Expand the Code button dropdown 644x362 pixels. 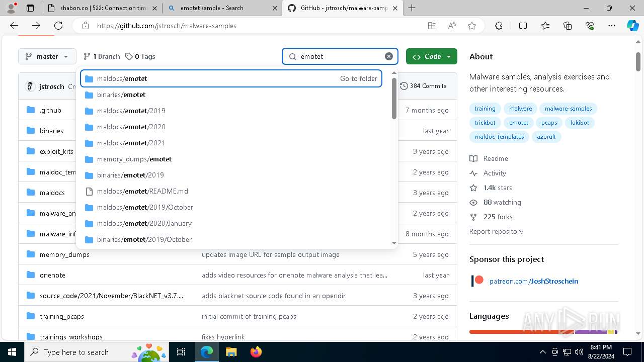pyautogui.click(x=432, y=56)
